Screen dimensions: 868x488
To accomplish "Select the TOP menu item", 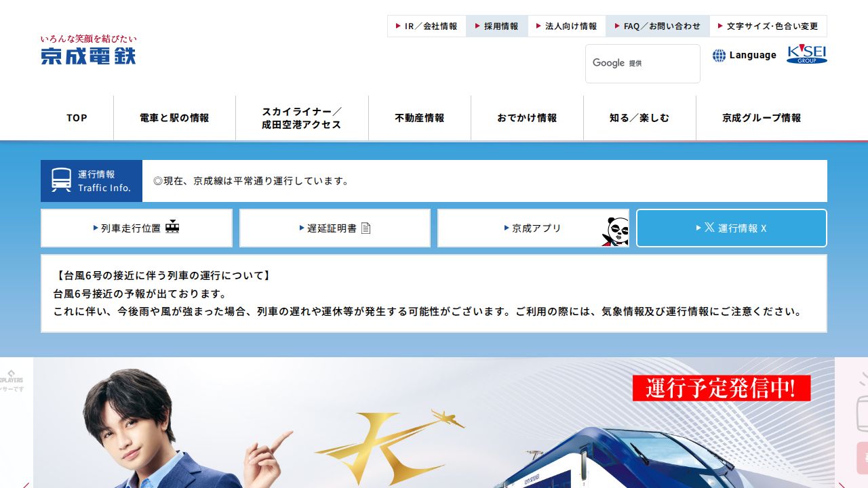I will point(77,118).
